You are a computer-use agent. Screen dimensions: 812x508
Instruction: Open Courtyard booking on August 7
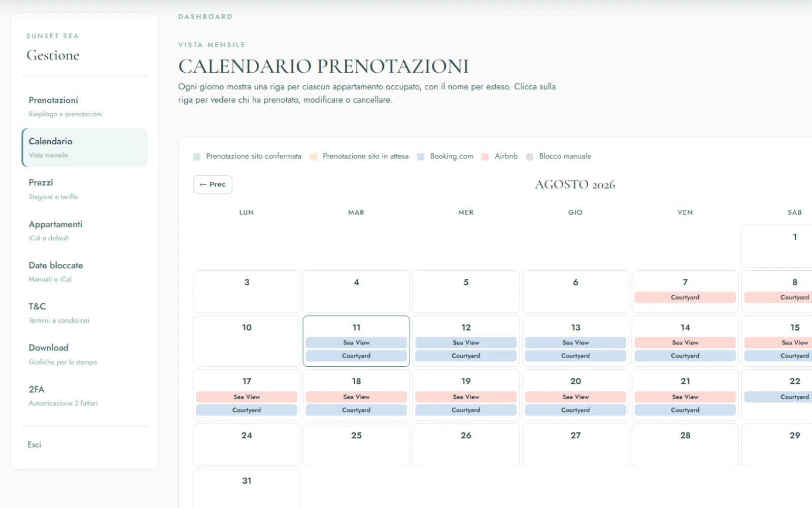pos(685,297)
